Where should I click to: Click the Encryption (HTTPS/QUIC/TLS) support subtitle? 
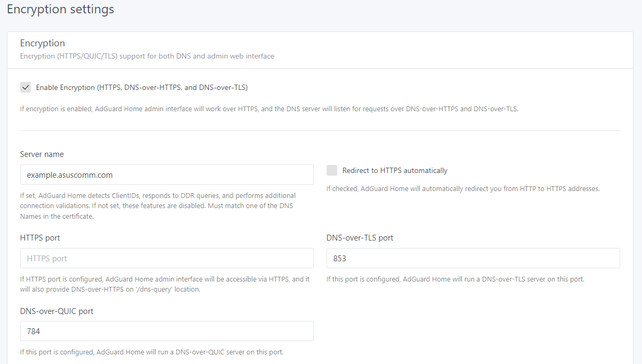(x=147, y=56)
